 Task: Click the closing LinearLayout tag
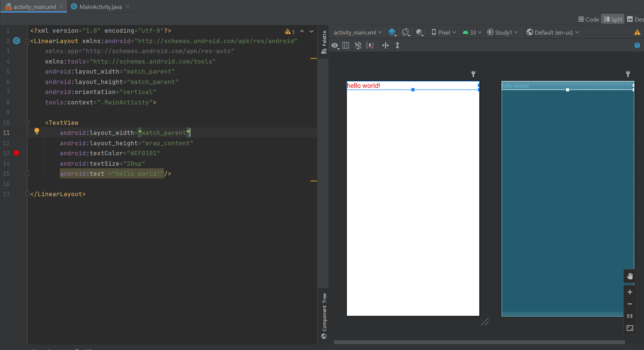point(58,194)
